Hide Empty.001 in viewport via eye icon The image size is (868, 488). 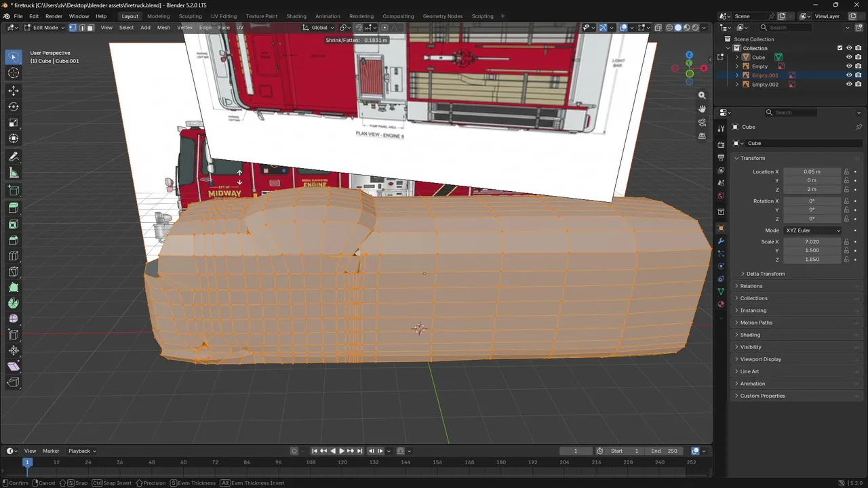[x=849, y=75]
